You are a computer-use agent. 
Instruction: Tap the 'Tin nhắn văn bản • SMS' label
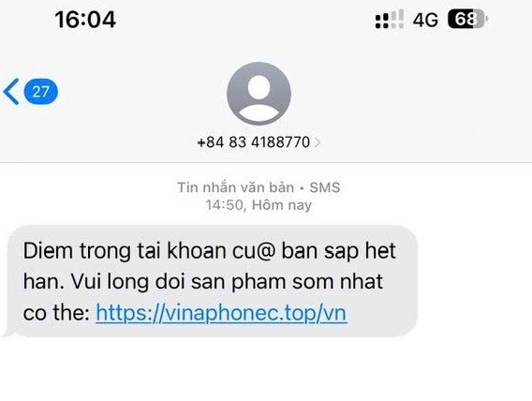tap(259, 187)
